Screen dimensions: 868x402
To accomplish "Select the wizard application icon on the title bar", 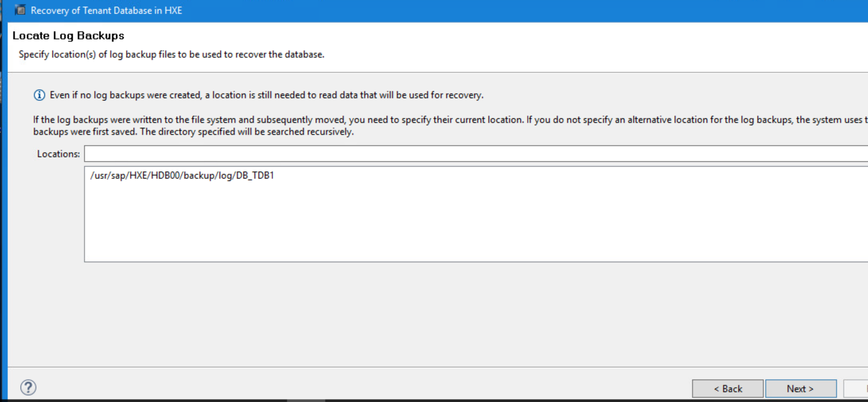I will click(x=21, y=9).
